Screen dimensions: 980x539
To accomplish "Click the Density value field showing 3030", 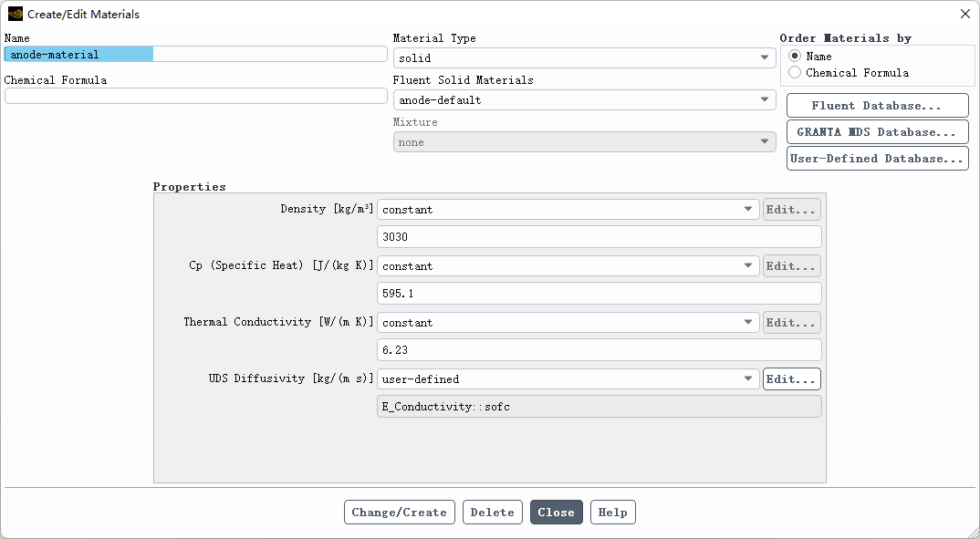I will click(x=599, y=237).
